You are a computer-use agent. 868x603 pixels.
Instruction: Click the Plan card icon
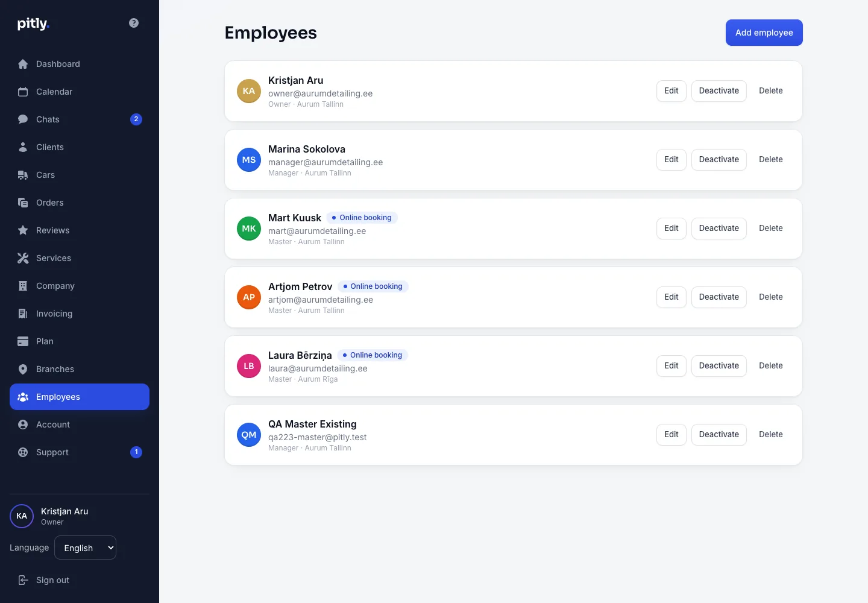click(23, 341)
